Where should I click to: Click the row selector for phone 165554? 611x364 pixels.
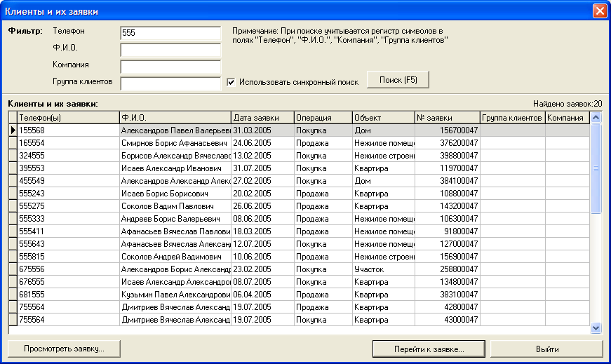(x=13, y=143)
